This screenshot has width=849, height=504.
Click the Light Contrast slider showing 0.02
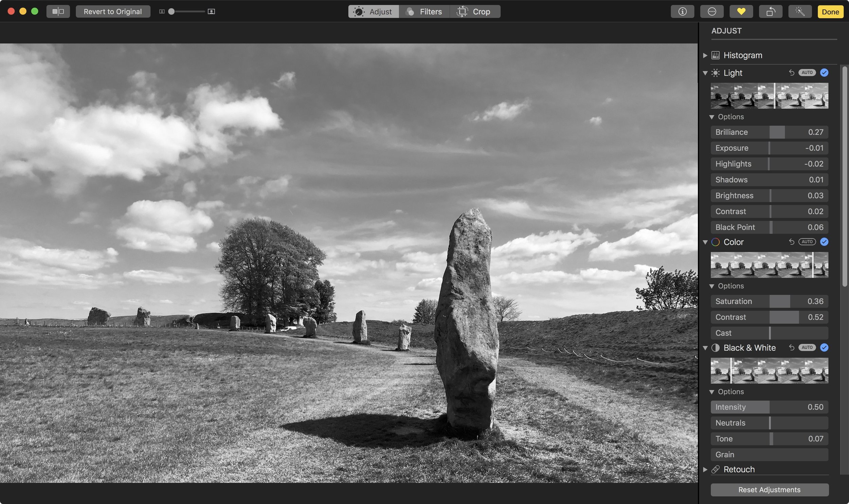[769, 211]
